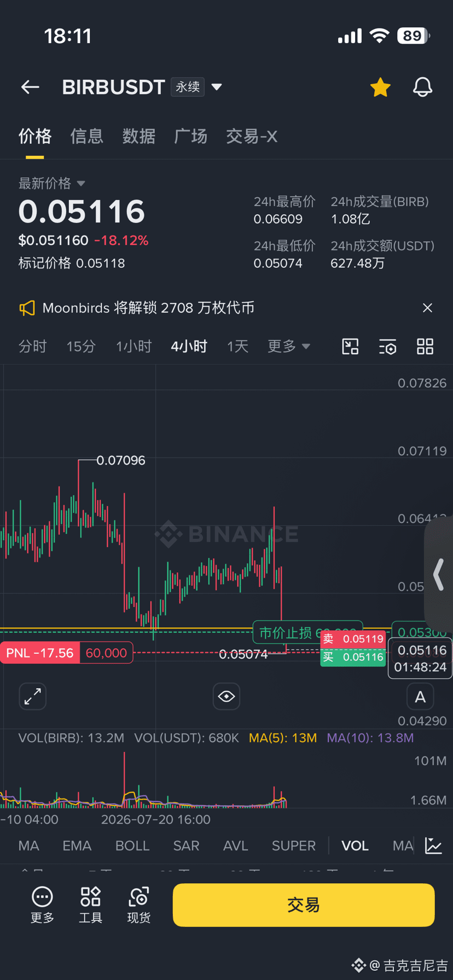The height and width of the screenshot is (980, 453).
Task: Tap the 24h最高价 0.06609 value
Action: 278,219
